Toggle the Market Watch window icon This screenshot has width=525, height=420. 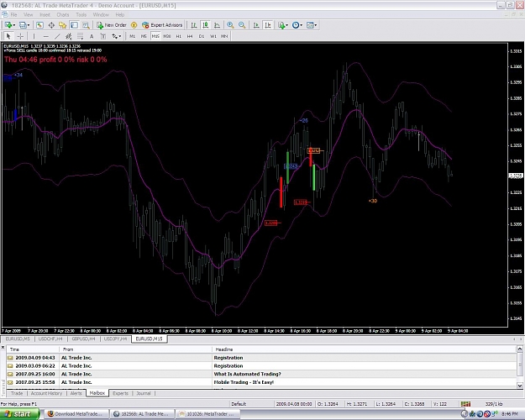[x=39, y=25]
